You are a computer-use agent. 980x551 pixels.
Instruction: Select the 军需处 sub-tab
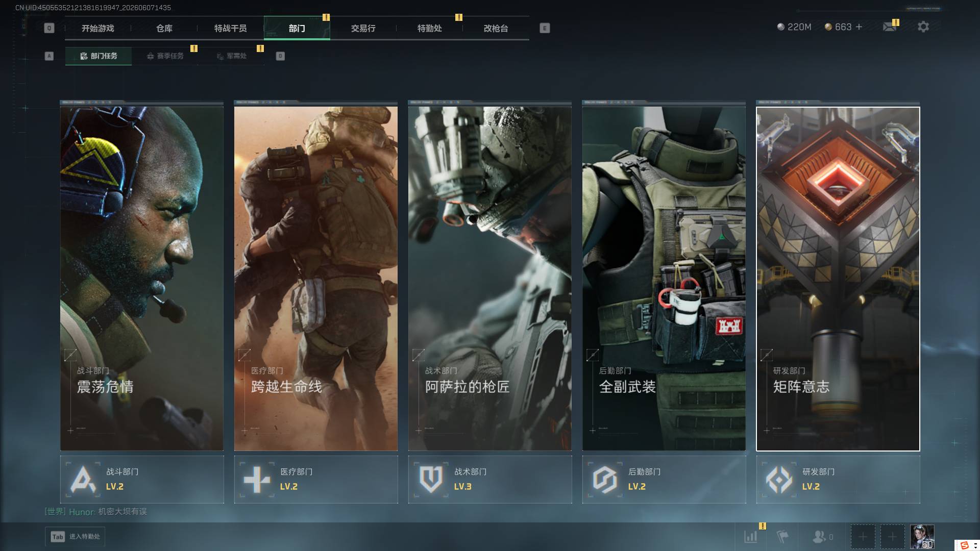232,56
